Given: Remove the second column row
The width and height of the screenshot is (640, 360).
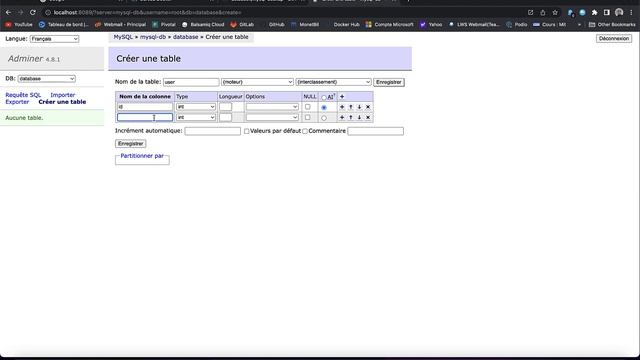Looking at the screenshot, I should (368, 118).
